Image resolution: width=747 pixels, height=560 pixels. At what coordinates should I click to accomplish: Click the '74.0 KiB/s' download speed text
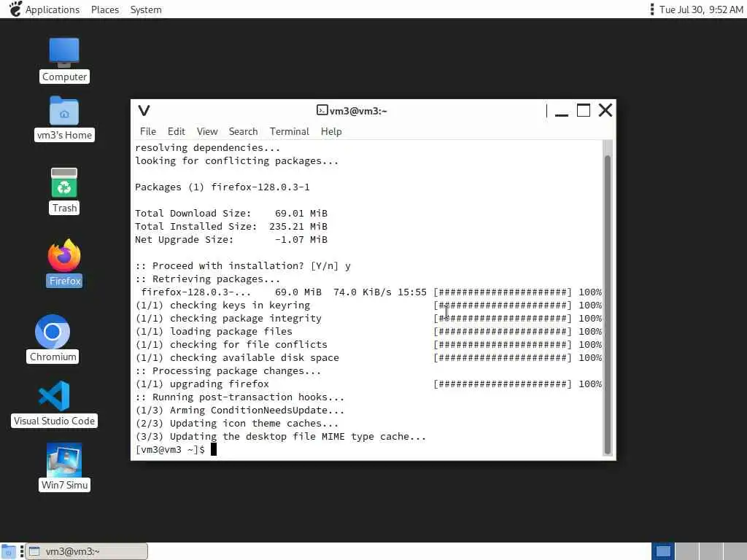(x=363, y=292)
